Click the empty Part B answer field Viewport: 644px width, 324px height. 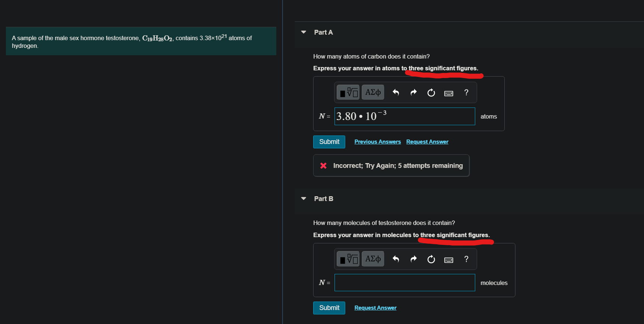405,283
